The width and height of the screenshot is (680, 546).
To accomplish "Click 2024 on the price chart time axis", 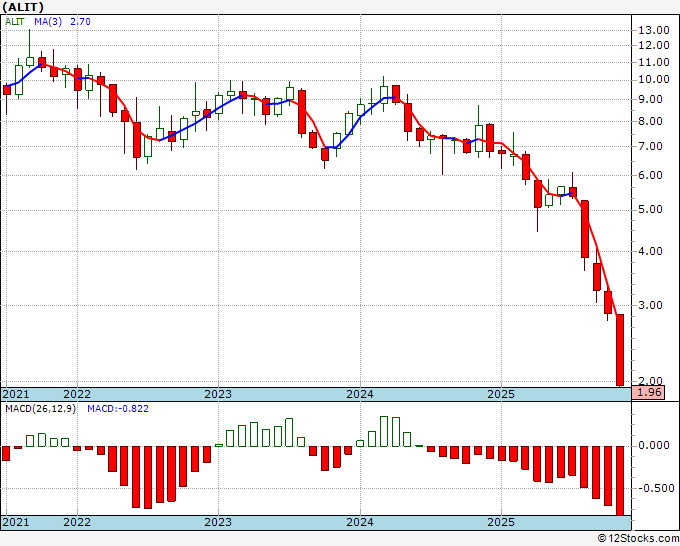I will 360,394.
